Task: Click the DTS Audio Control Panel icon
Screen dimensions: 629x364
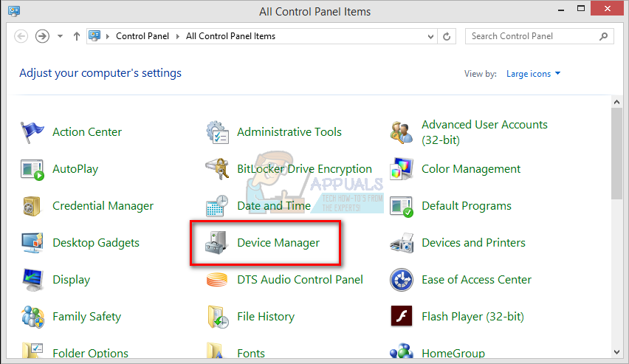Action: (217, 280)
